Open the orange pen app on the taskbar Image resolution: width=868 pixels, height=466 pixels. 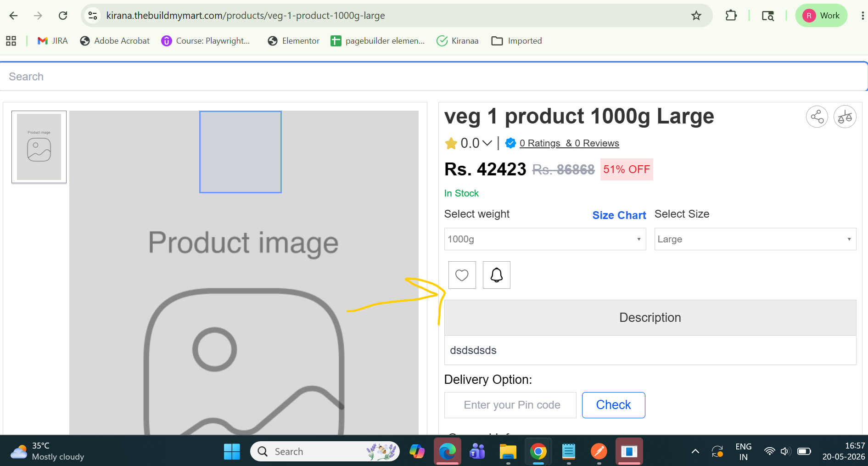[599, 452]
